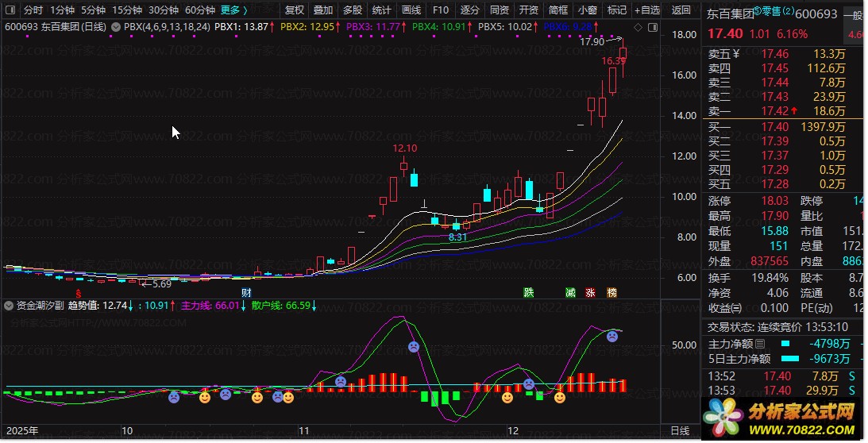
Task: Click the 返回 button
Action: point(681,10)
